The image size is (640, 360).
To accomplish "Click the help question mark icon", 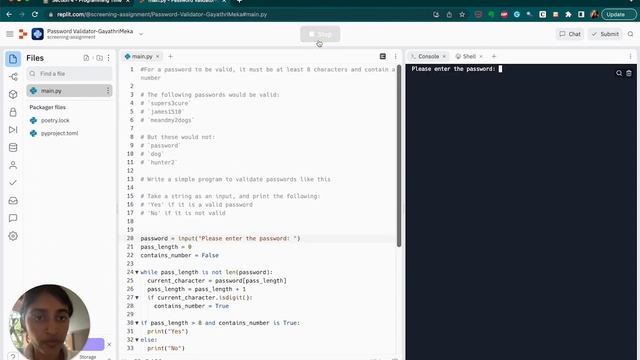I will pyautogui.click(x=13, y=356).
